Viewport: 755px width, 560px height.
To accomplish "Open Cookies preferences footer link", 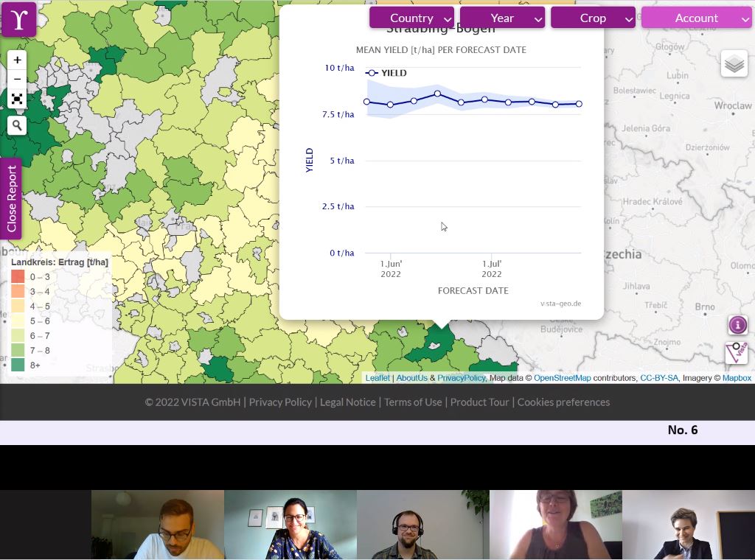I will pyautogui.click(x=563, y=402).
